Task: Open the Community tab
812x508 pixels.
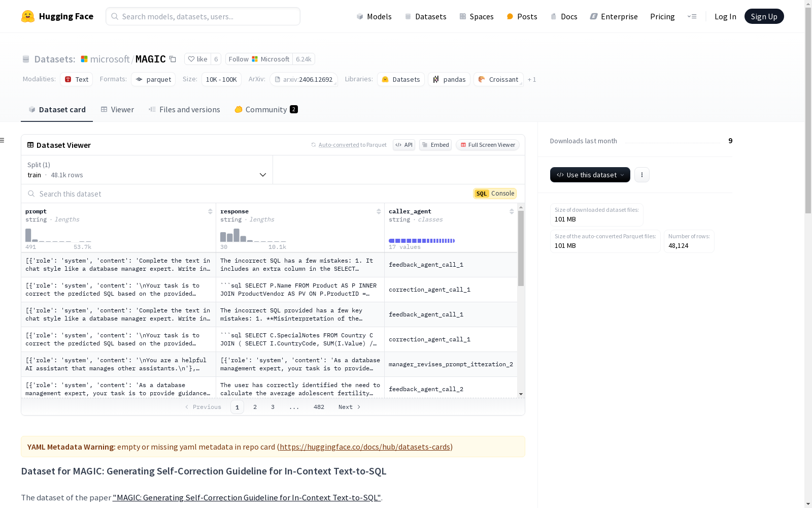Action: coord(266,110)
